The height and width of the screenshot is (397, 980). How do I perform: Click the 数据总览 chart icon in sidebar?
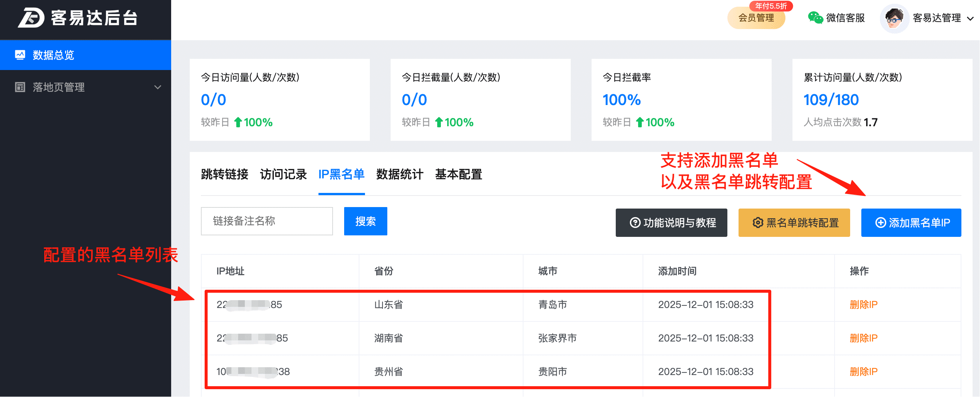pyautogui.click(x=20, y=55)
